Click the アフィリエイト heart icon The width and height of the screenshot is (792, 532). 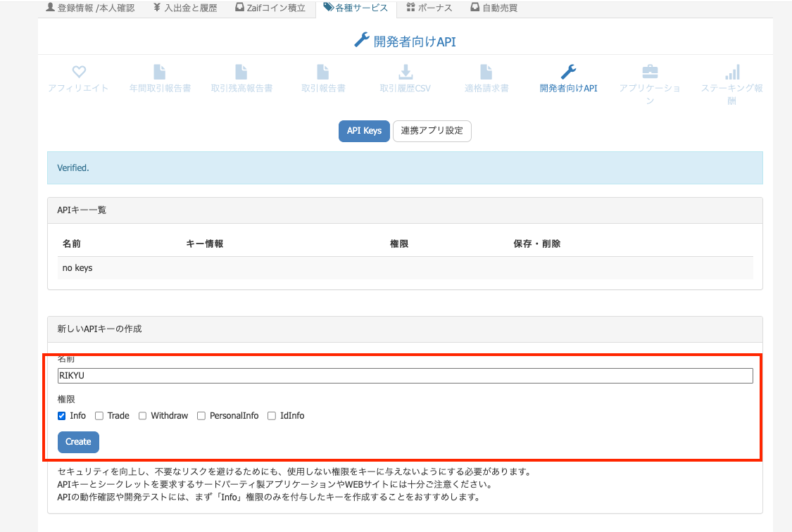78,72
